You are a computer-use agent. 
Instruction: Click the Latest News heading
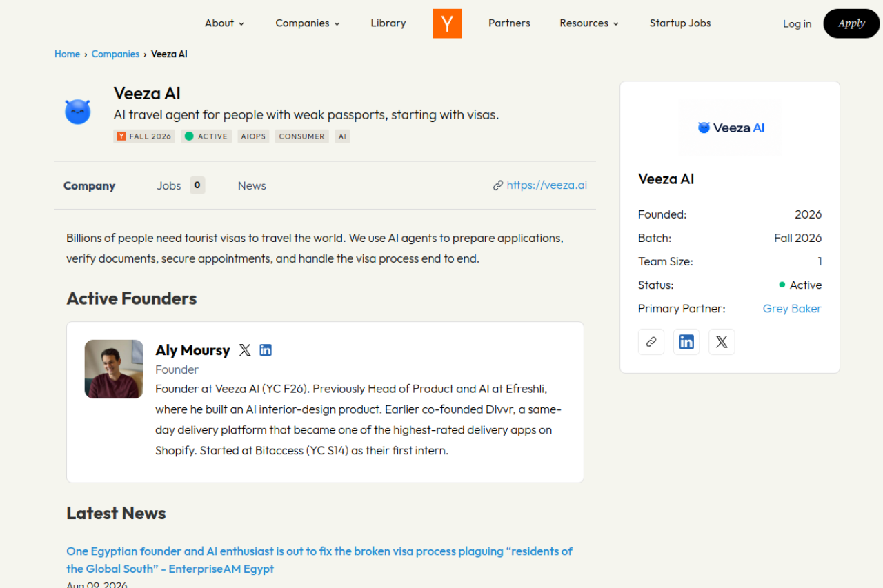[116, 514]
